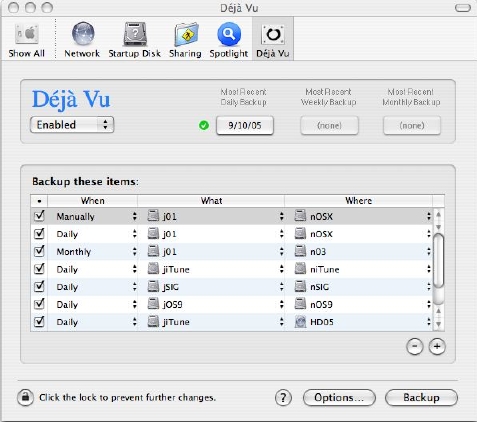
Task: Click the nOS9 destination disk icon
Action: (300, 304)
